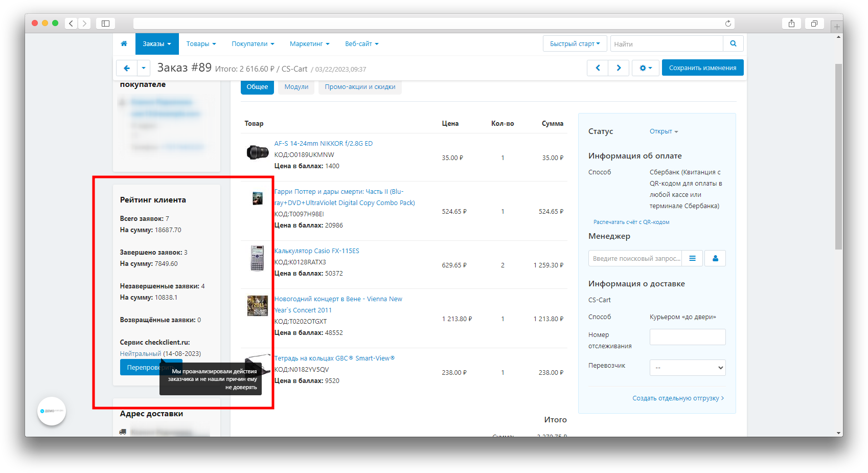Click Создать отдельную отгрузку link
The image size is (868, 473).
tap(678, 398)
